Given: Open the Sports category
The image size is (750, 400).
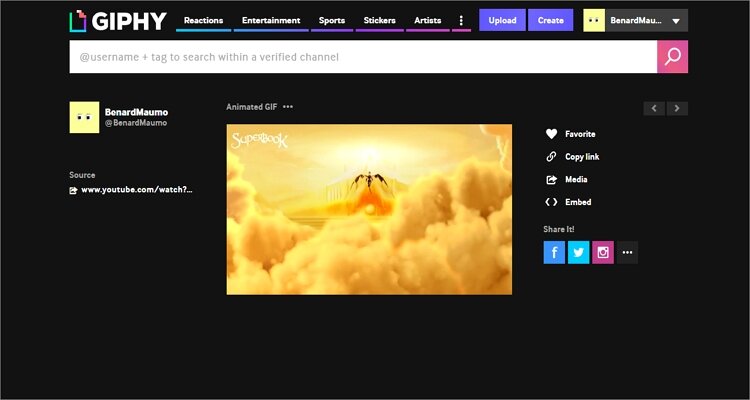Looking at the screenshot, I should [332, 21].
